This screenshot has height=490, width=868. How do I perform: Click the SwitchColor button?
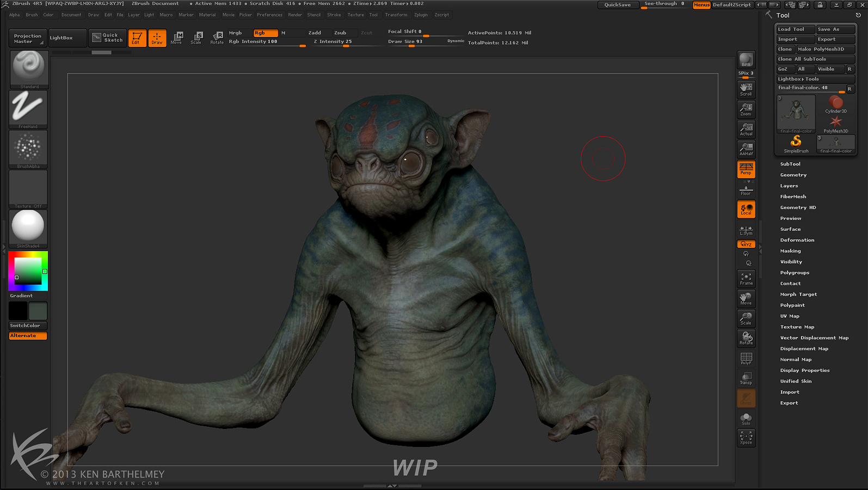click(x=28, y=326)
